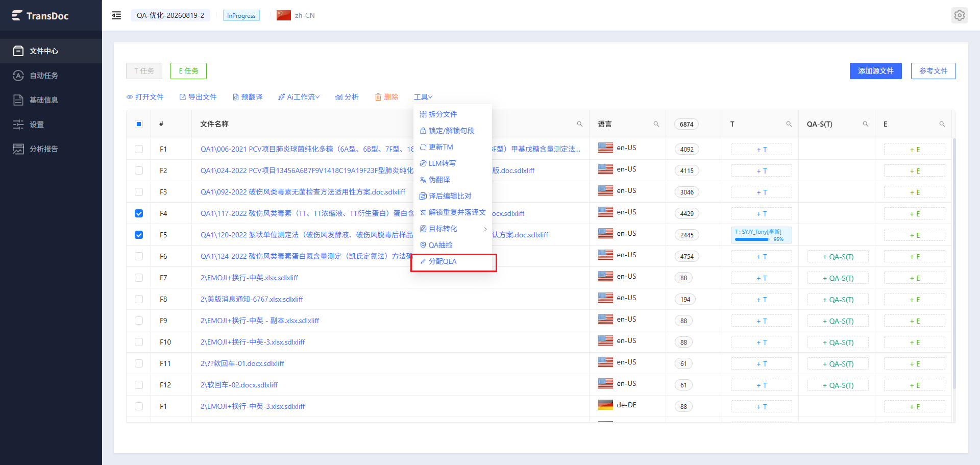Check the F6 row checkbox
This screenshot has height=465, width=980.
[x=139, y=256]
